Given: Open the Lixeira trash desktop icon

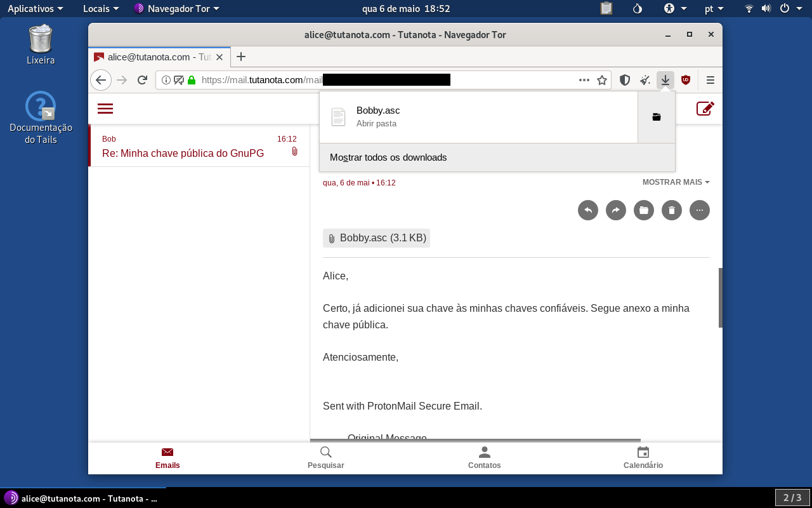Looking at the screenshot, I should pos(41,45).
